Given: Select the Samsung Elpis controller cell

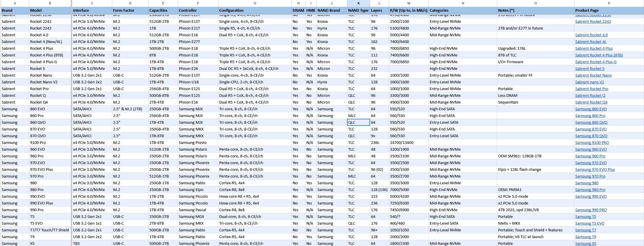Looking at the screenshot, I should 198,190.
